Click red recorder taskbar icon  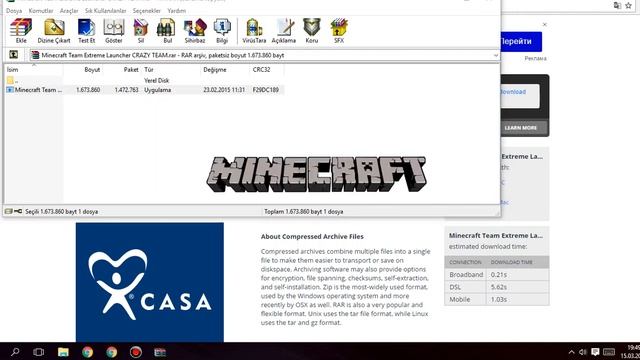[x=136, y=352]
